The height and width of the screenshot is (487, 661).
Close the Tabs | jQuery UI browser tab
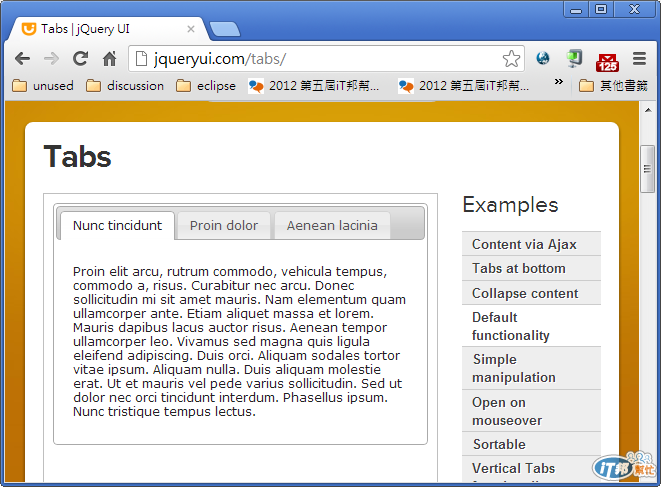coord(191,29)
